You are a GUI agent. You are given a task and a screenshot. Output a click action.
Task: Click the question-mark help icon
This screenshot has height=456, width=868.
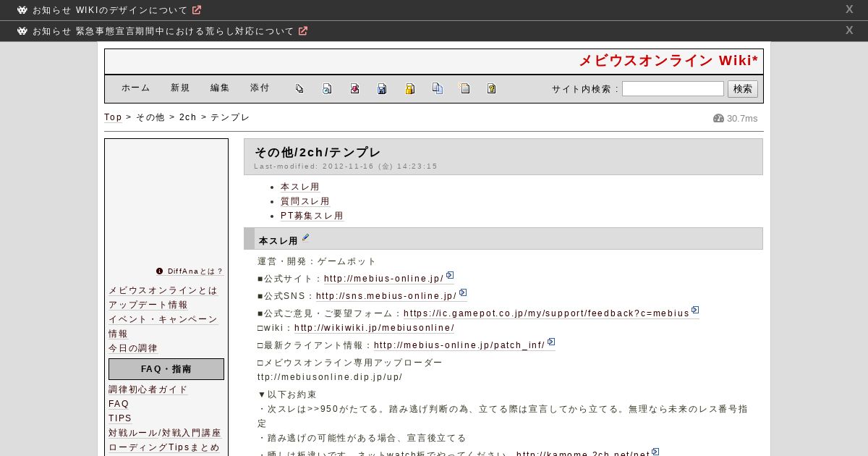(x=492, y=88)
